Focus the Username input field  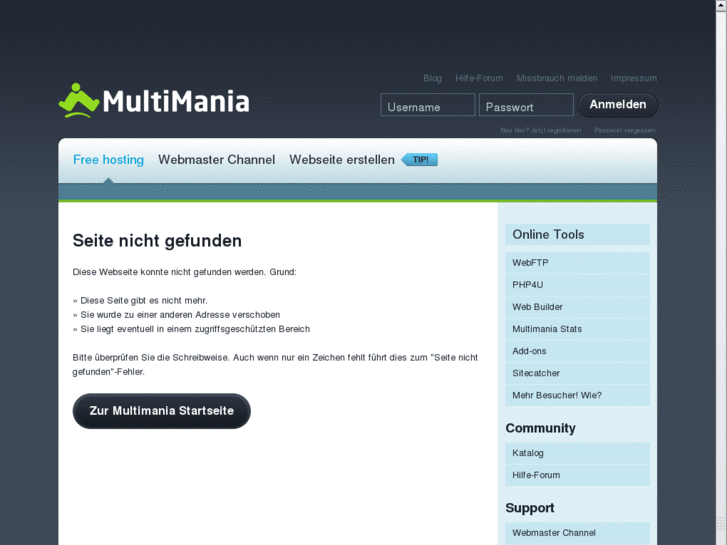[427, 105]
